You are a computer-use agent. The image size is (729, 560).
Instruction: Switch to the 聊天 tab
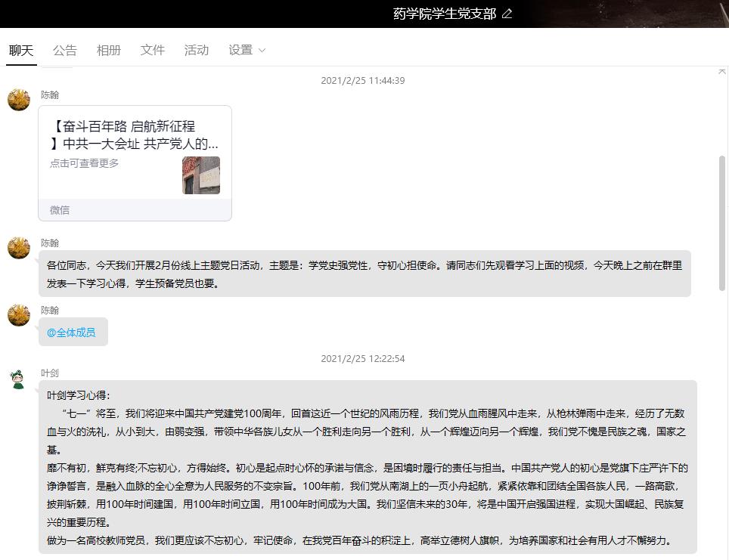[21, 50]
